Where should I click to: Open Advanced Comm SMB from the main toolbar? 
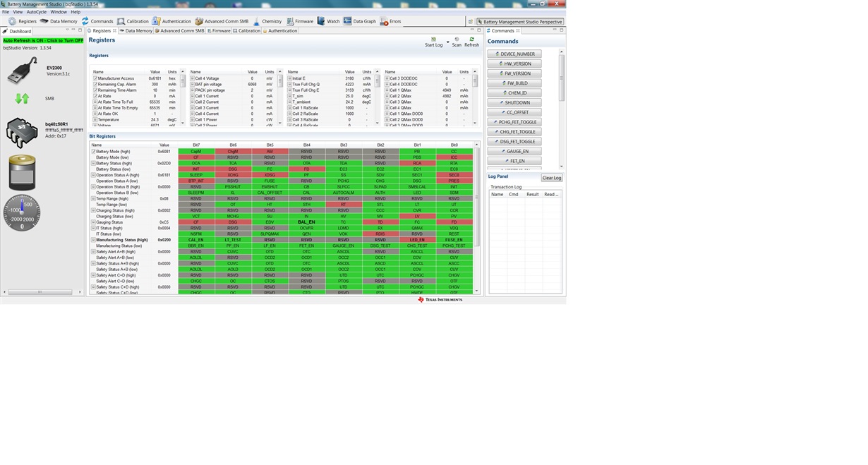[x=222, y=21]
